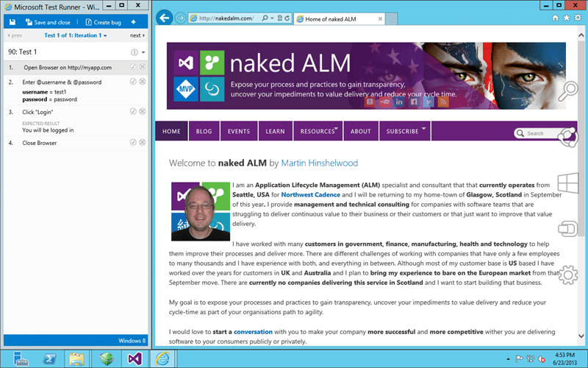This screenshot has height=368, width=588.
Task: Open the EVENTS menu item
Action: click(x=238, y=131)
